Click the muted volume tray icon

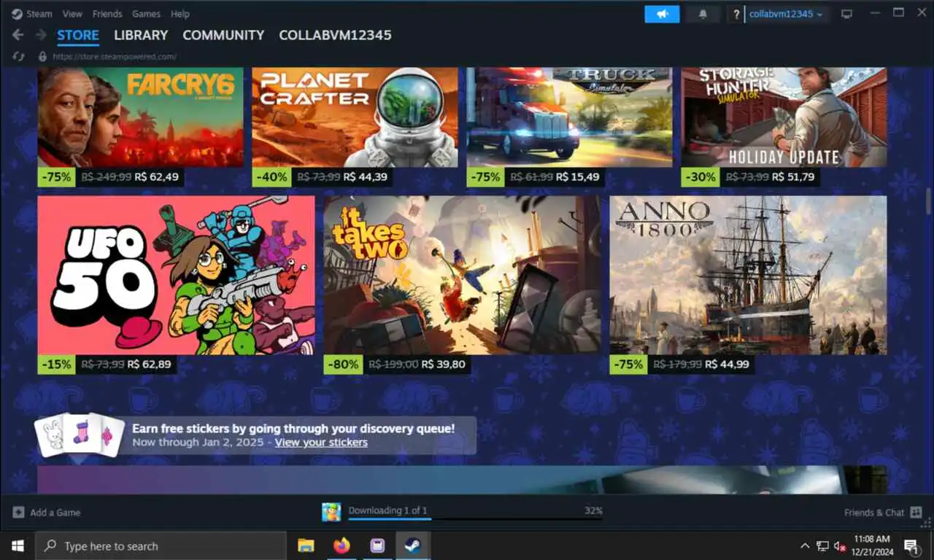(x=840, y=545)
